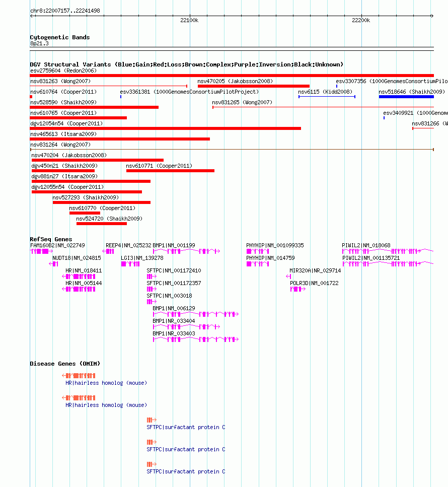Select dgv12055n54 (Cooper2011) label
This screenshot has width=448, height=487.
click(x=67, y=187)
